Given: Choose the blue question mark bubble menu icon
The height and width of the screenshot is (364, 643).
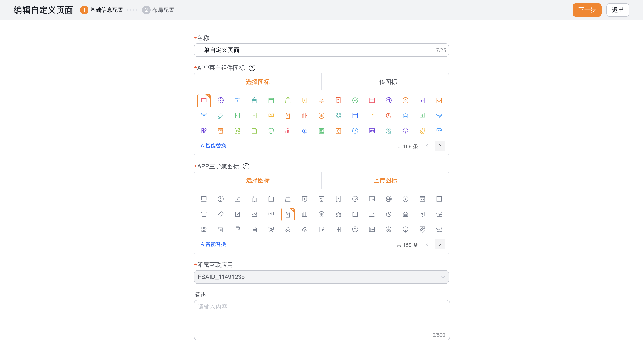Looking at the screenshot, I should (355, 131).
